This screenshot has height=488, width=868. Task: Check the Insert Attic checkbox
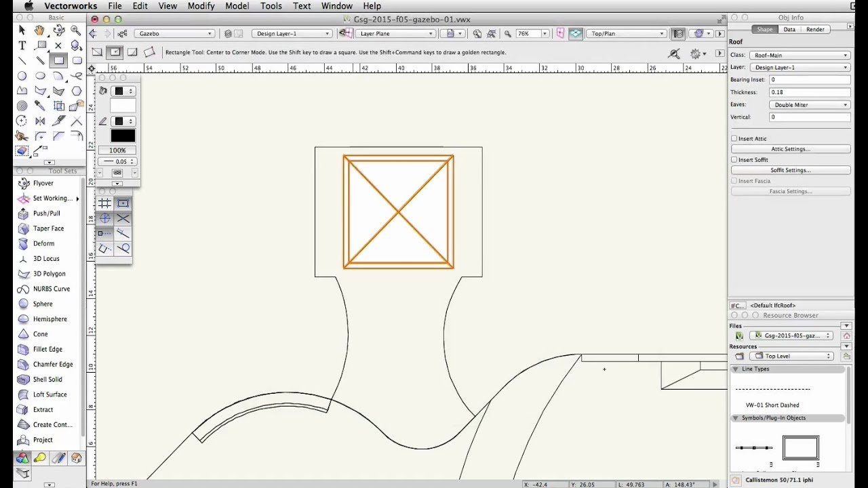pyautogui.click(x=734, y=138)
